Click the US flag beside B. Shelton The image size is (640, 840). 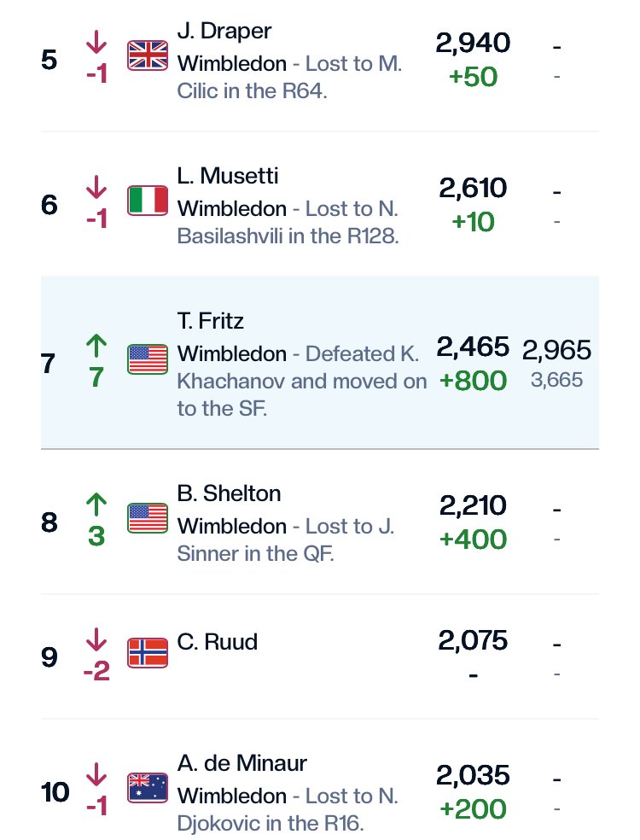[148, 518]
